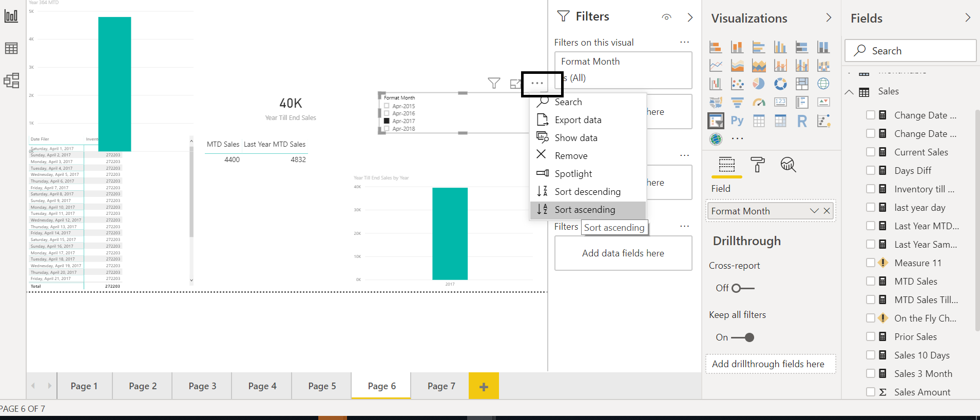Open the Data view from left sidebar

(x=11, y=48)
